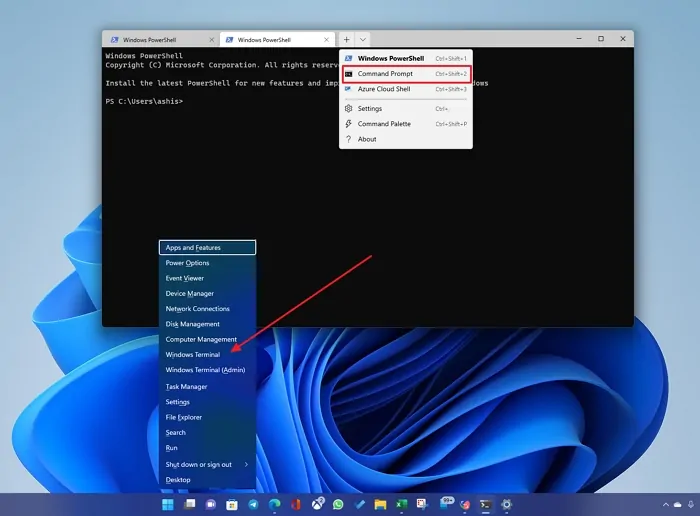
Task: Open the Office app on the taskbar
Action: pos(296,504)
